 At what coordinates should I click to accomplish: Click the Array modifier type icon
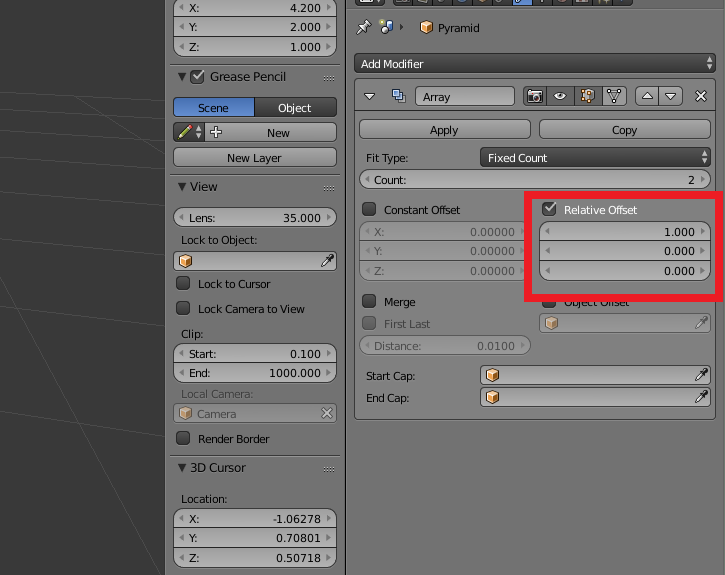tap(399, 96)
